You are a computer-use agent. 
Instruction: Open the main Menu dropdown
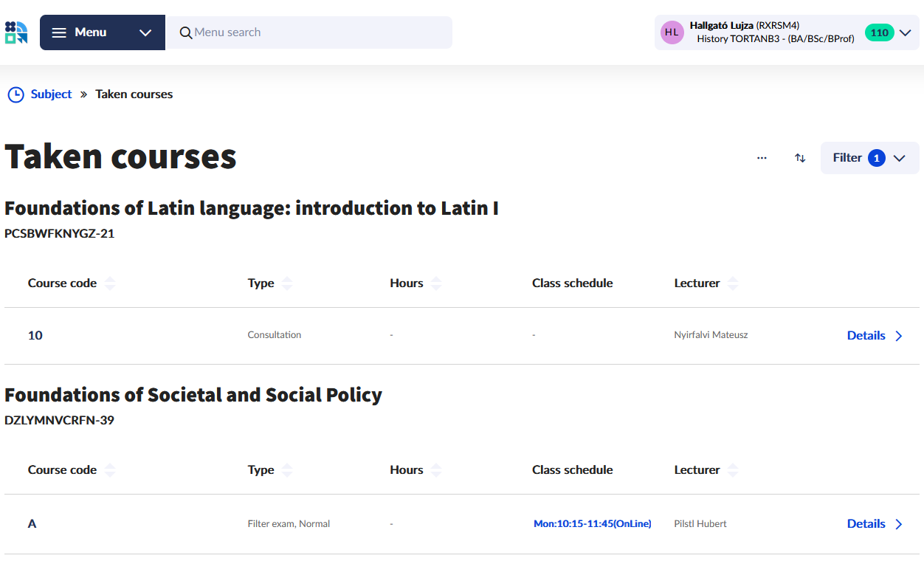pyautogui.click(x=103, y=32)
